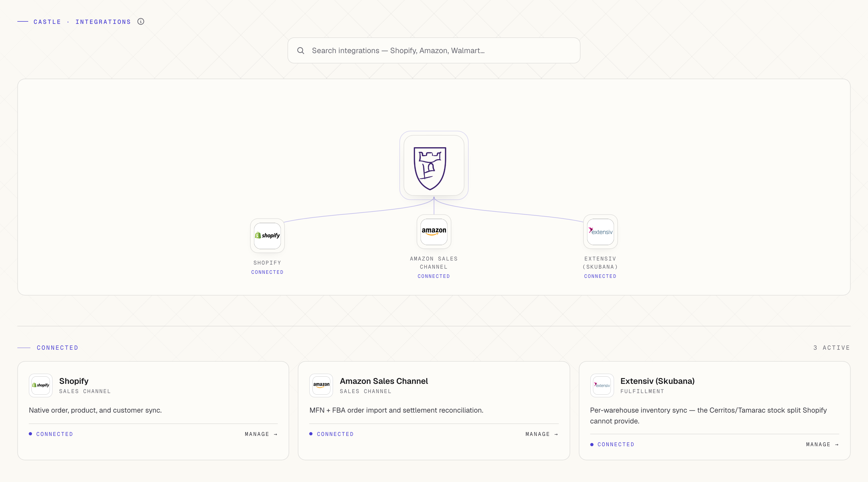Open the Amazon Sales Channel card title
Screen dimensions: 868x482
[384, 381]
